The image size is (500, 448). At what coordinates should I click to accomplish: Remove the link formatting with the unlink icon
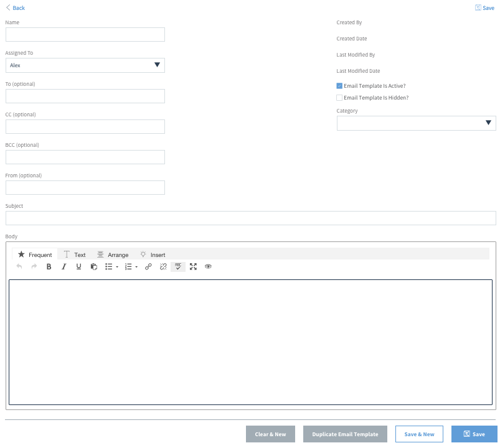pyautogui.click(x=163, y=266)
